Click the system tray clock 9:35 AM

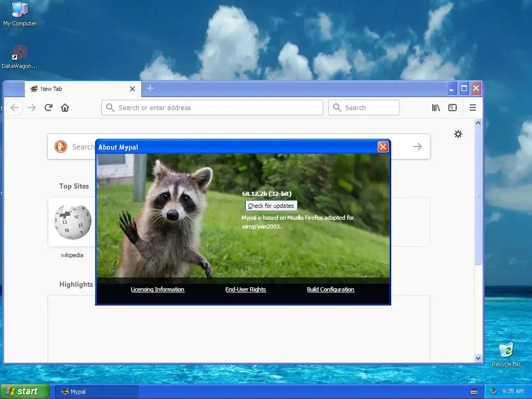coord(513,391)
